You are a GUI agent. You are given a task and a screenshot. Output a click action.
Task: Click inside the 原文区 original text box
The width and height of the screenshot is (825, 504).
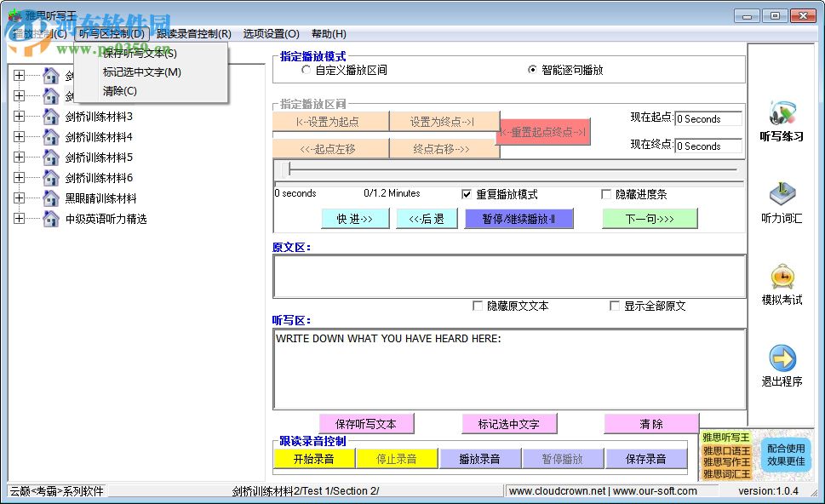pos(509,276)
